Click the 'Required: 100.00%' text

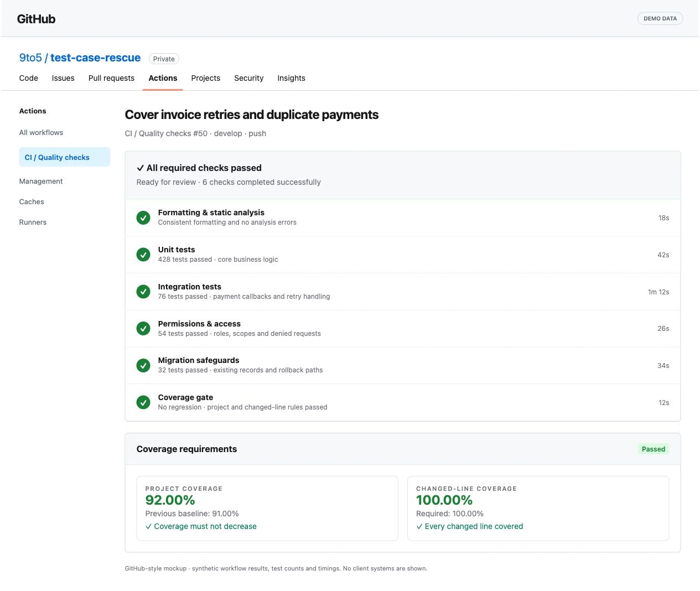tap(450, 514)
